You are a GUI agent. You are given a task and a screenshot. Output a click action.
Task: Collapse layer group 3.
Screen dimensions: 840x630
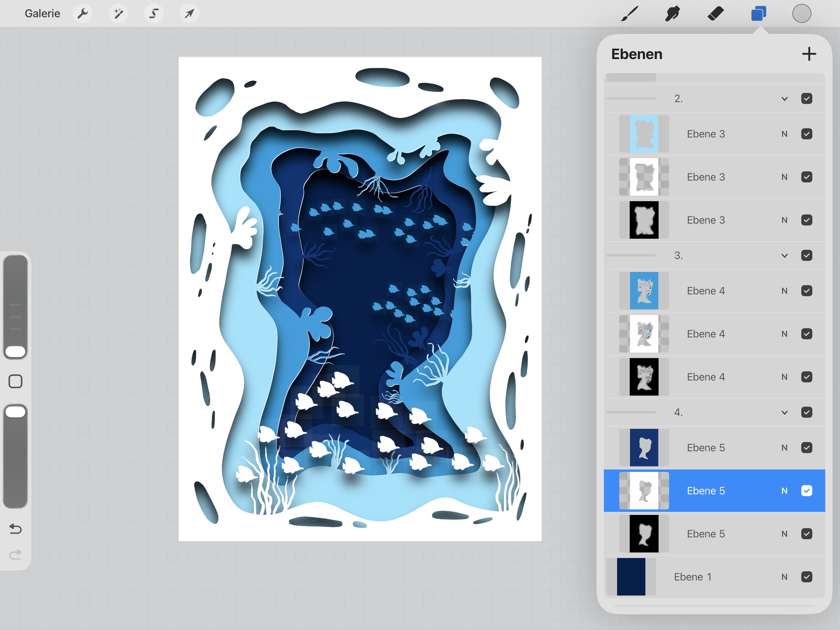click(x=784, y=256)
